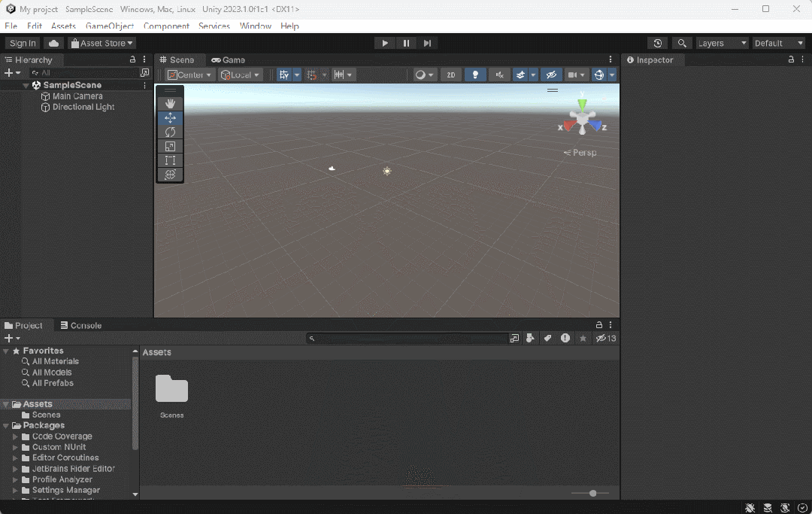Click the Sign in button
The width and height of the screenshot is (812, 514).
[x=23, y=43]
